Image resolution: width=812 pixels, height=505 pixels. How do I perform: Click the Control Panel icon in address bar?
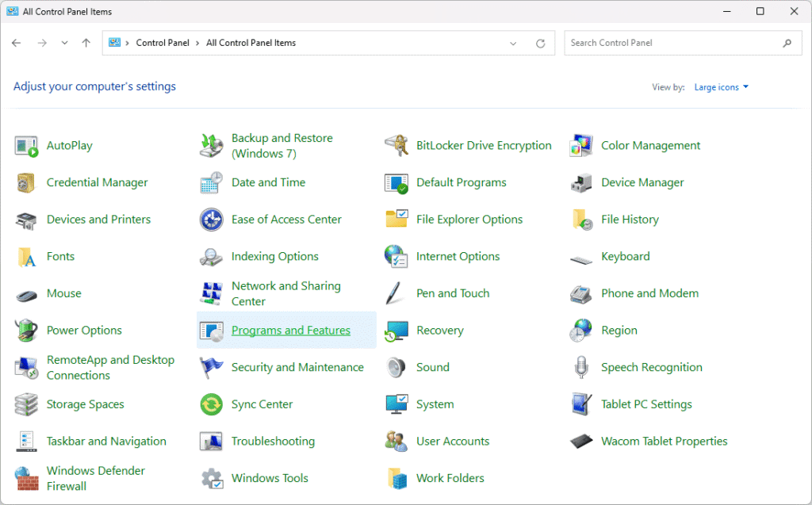(x=114, y=43)
